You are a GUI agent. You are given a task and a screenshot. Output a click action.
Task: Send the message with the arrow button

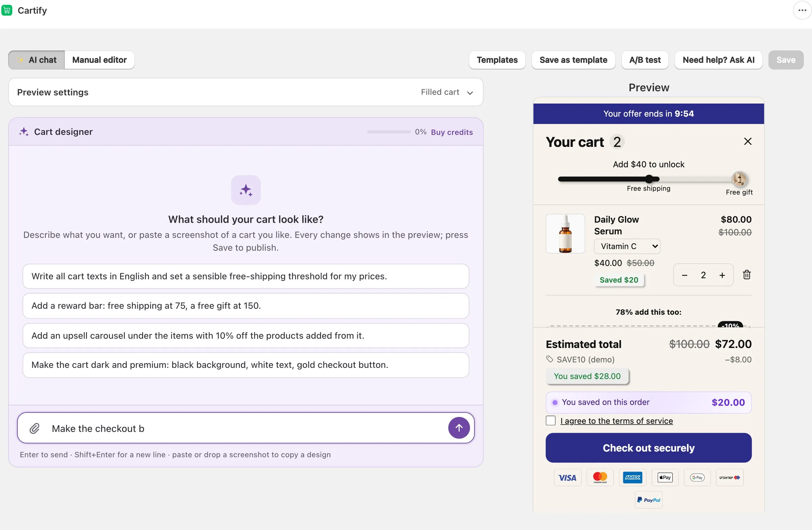tap(459, 428)
